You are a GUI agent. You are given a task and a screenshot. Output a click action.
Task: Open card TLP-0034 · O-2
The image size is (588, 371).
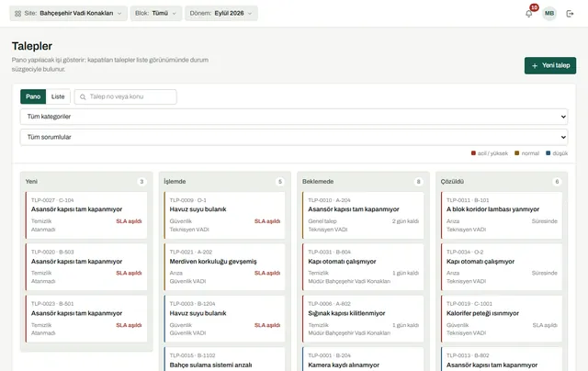(x=502, y=267)
